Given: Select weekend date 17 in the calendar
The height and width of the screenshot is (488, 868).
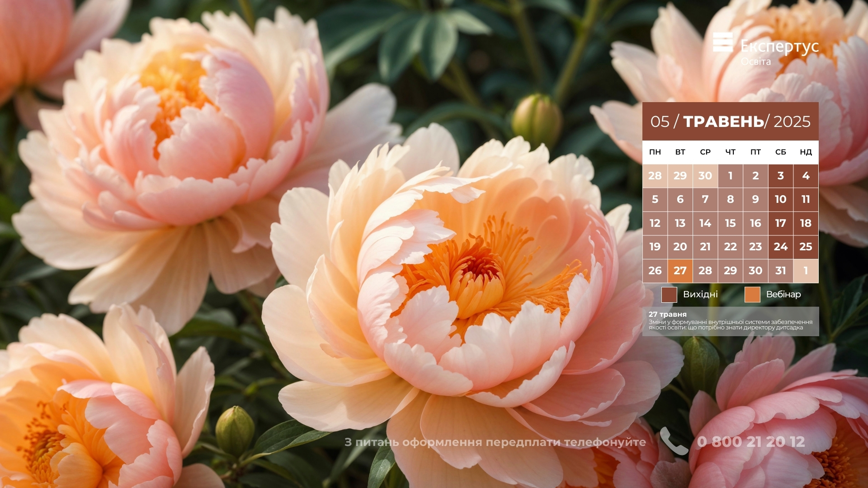Looking at the screenshot, I should click(781, 223).
